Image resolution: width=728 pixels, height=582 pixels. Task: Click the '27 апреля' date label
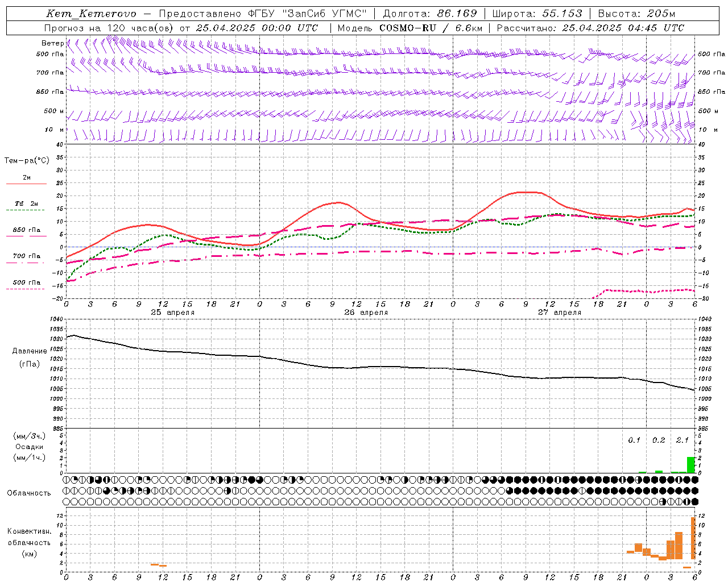[560, 313]
